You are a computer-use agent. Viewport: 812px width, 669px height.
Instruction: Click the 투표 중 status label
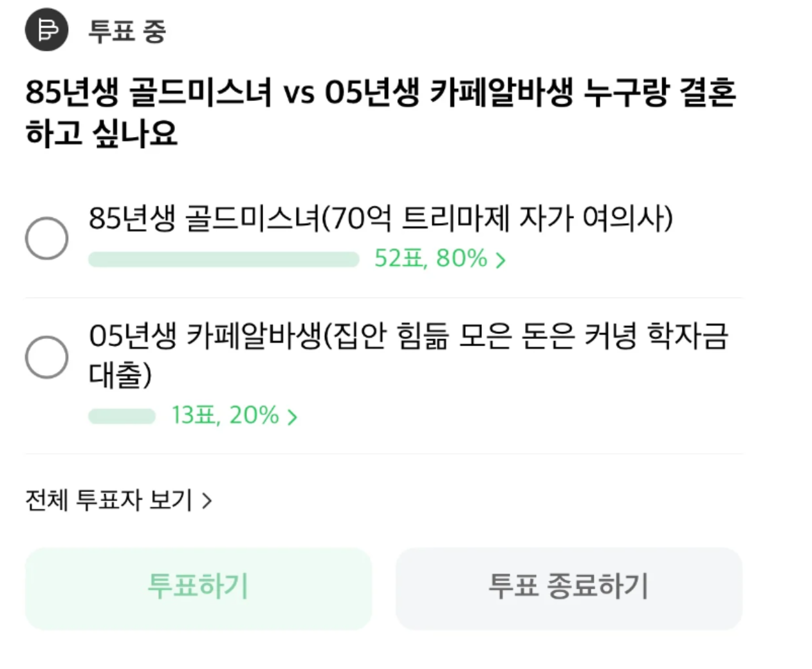pyautogui.click(x=127, y=31)
